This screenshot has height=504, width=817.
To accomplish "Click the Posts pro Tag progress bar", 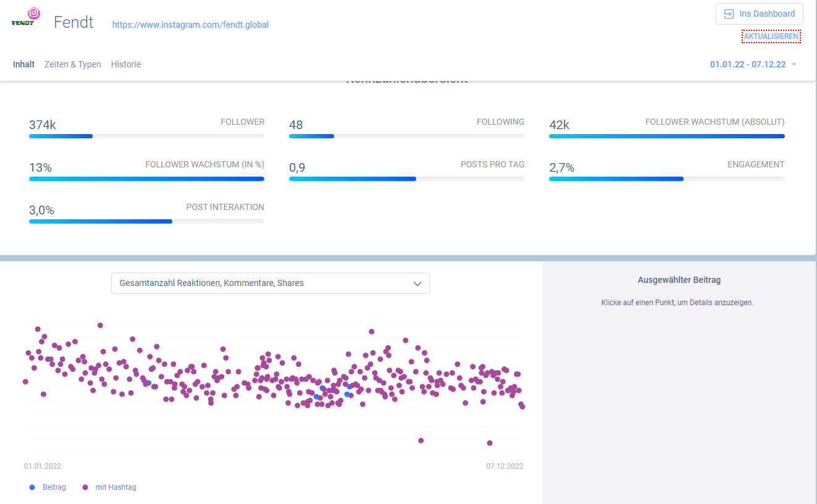I will coord(406,178).
